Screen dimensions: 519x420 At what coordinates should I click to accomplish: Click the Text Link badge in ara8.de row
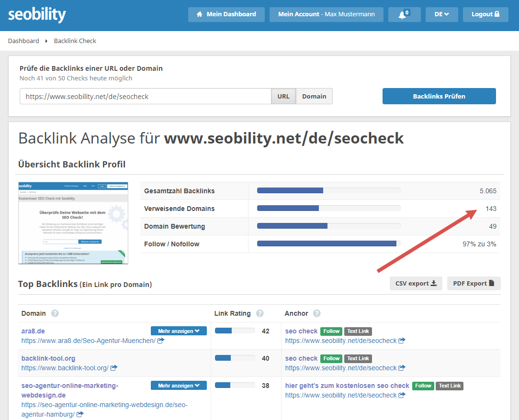click(358, 331)
